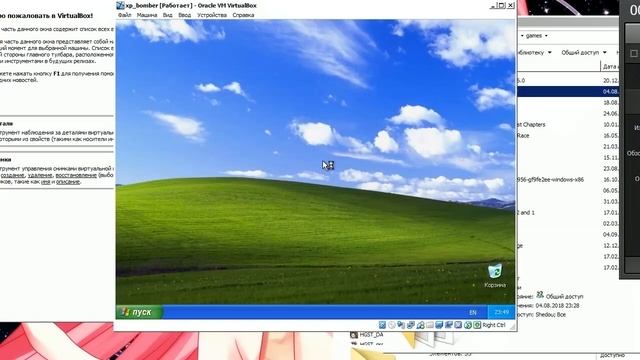Select the highlighted 04.08 row in Explorer list
This screenshot has height=360, width=640.
[x=568, y=91]
